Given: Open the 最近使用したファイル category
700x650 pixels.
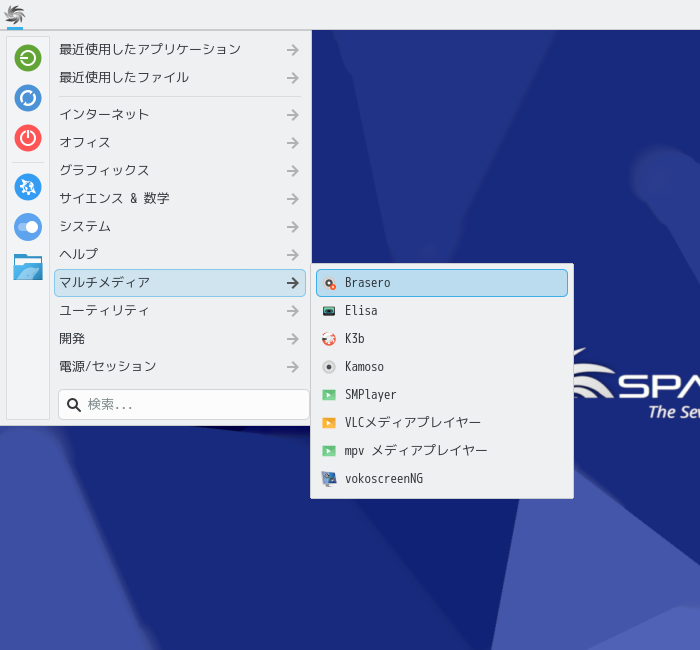Looking at the screenshot, I should (180, 78).
